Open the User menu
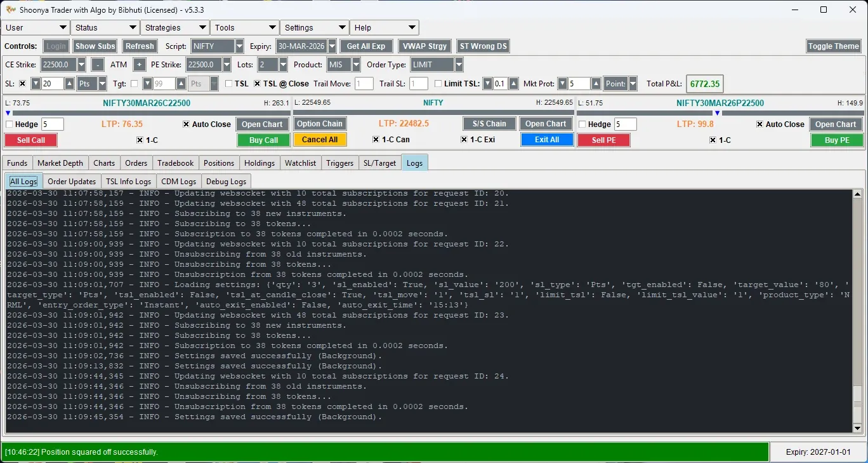The width and height of the screenshot is (868, 463). pyautogui.click(x=36, y=28)
